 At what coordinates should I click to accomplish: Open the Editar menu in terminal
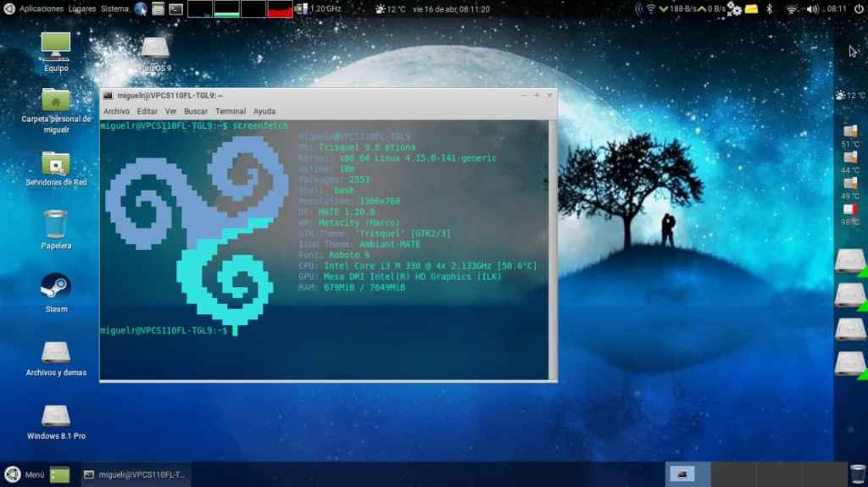click(147, 111)
